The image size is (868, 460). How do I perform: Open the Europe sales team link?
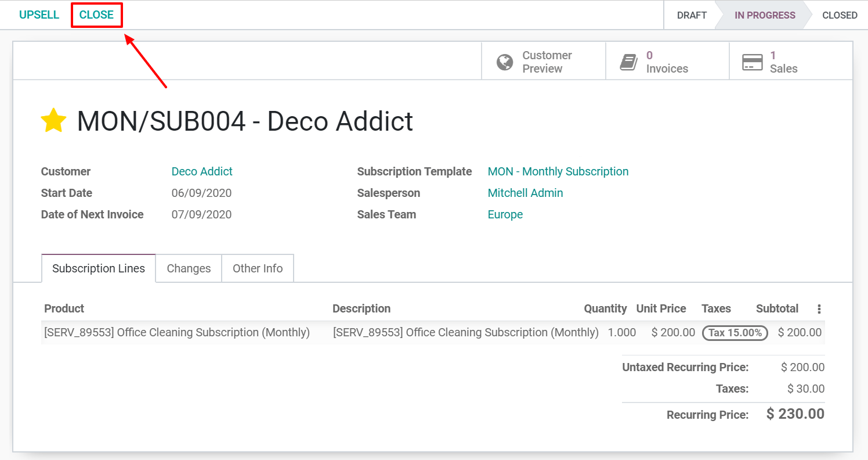tap(505, 214)
